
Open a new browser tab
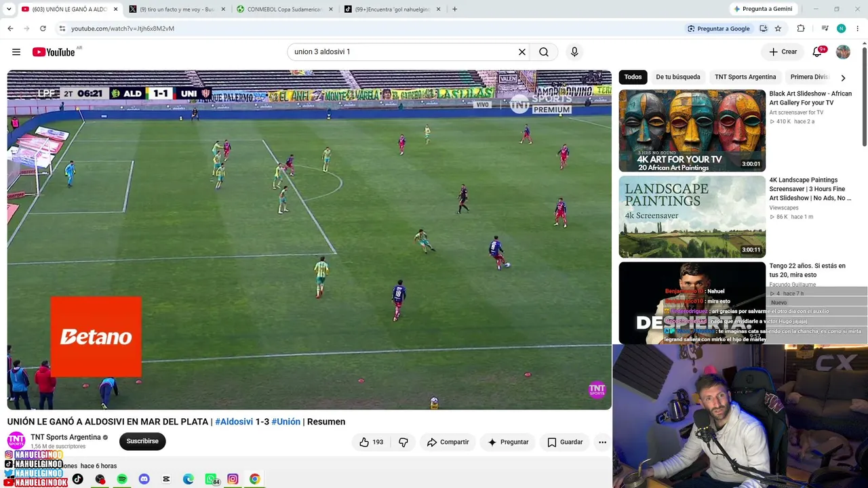pyautogui.click(x=454, y=9)
